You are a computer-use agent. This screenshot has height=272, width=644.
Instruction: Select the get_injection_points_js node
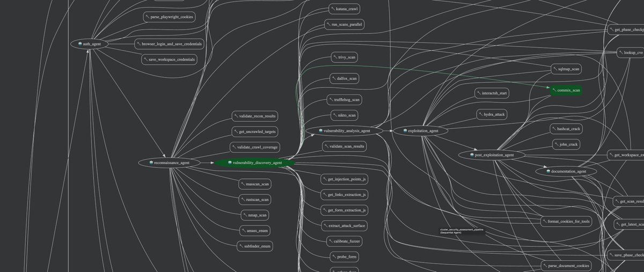click(344, 179)
